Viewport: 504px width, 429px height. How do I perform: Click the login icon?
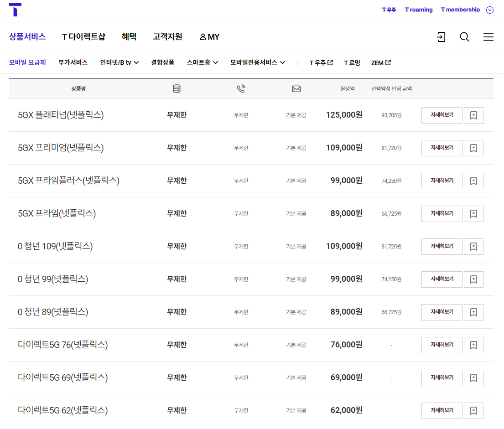441,37
